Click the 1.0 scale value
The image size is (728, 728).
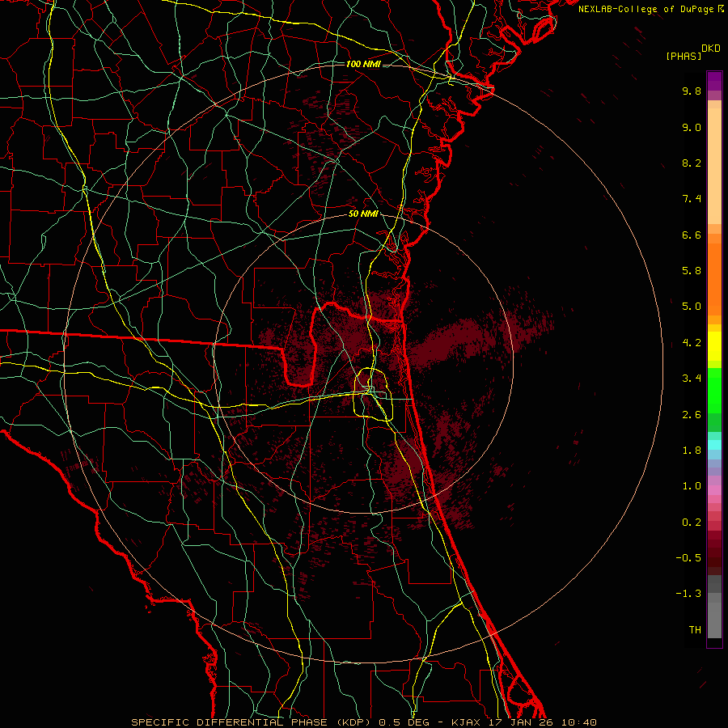[692, 486]
